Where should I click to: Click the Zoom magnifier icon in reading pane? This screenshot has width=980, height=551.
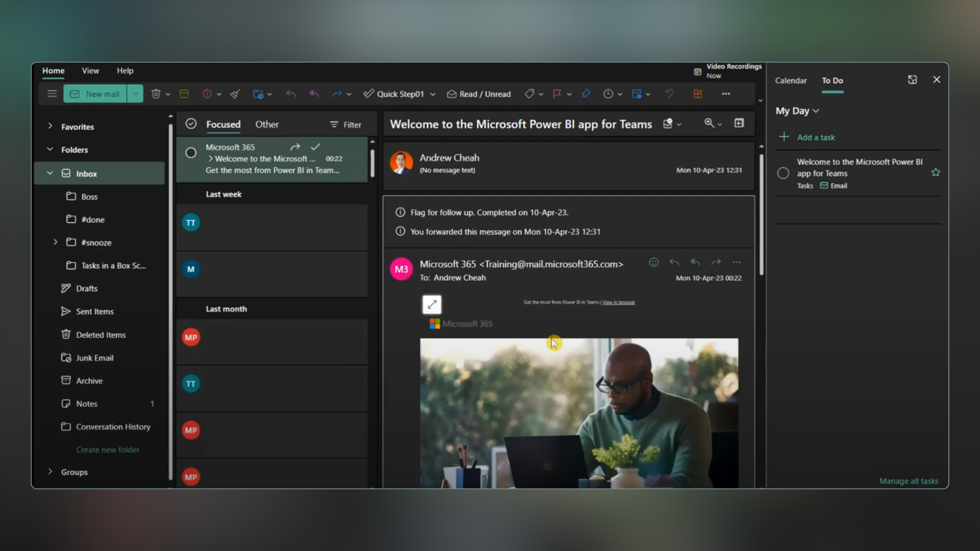pos(709,123)
